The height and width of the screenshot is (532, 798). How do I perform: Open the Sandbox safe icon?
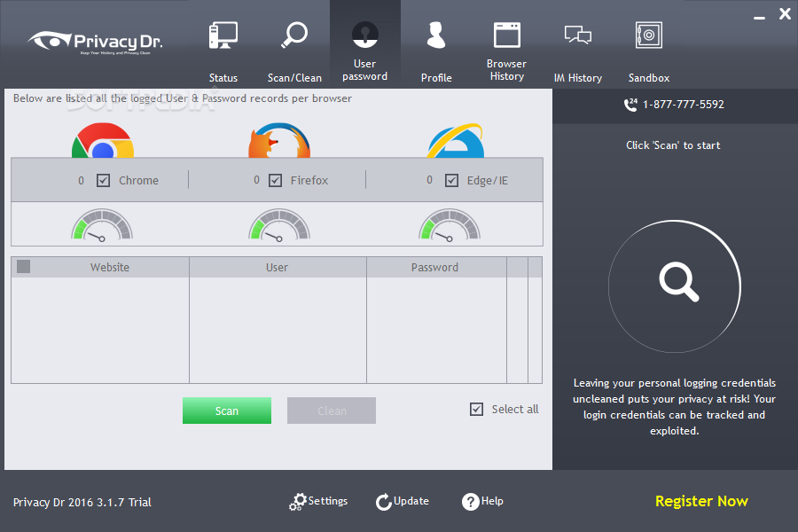649,35
